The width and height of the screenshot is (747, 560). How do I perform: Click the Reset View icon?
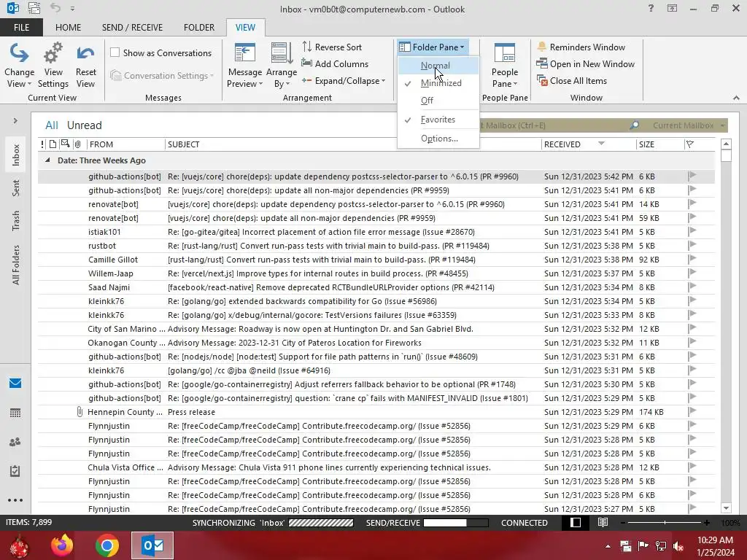pyautogui.click(x=86, y=66)
